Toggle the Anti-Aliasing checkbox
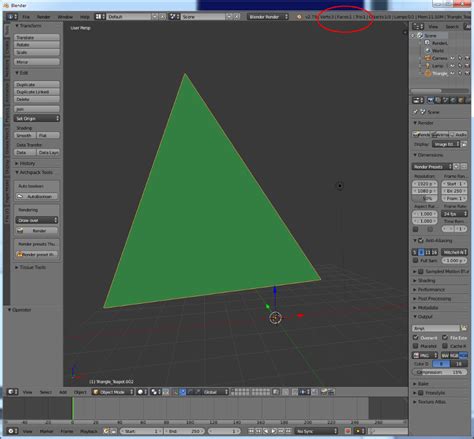The image size is (474, 439). (x=421, y=240)
